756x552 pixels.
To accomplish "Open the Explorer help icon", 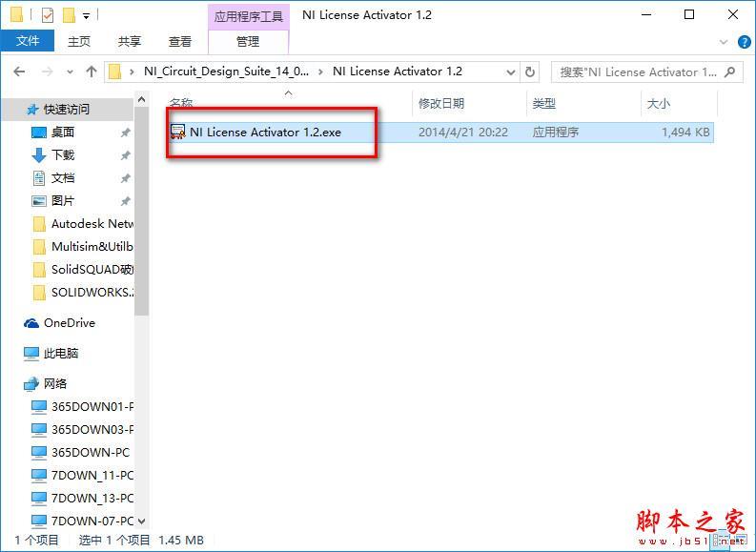I will 744,42.
